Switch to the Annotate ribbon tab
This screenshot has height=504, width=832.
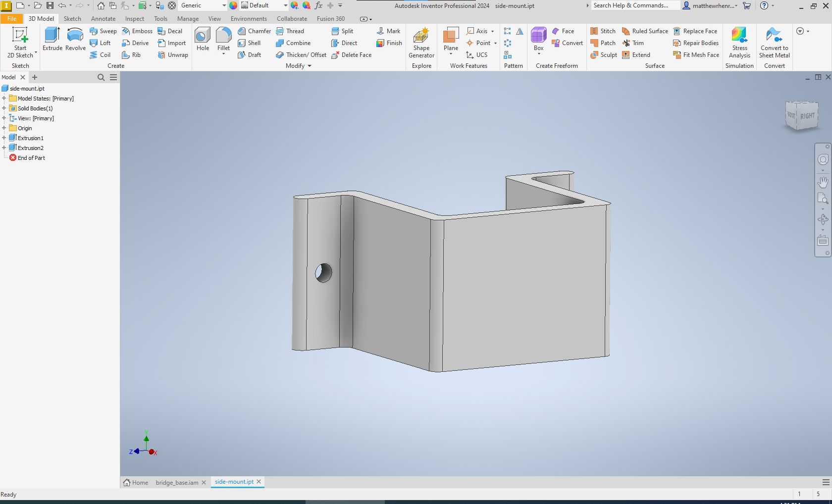coord(103,19)
